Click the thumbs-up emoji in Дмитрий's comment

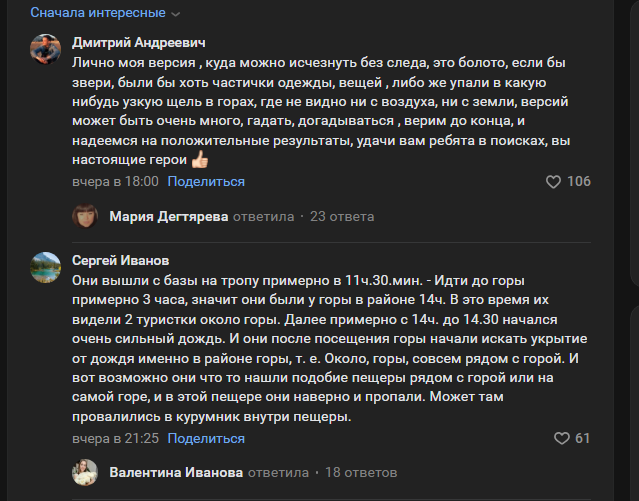tap(199, 160)
